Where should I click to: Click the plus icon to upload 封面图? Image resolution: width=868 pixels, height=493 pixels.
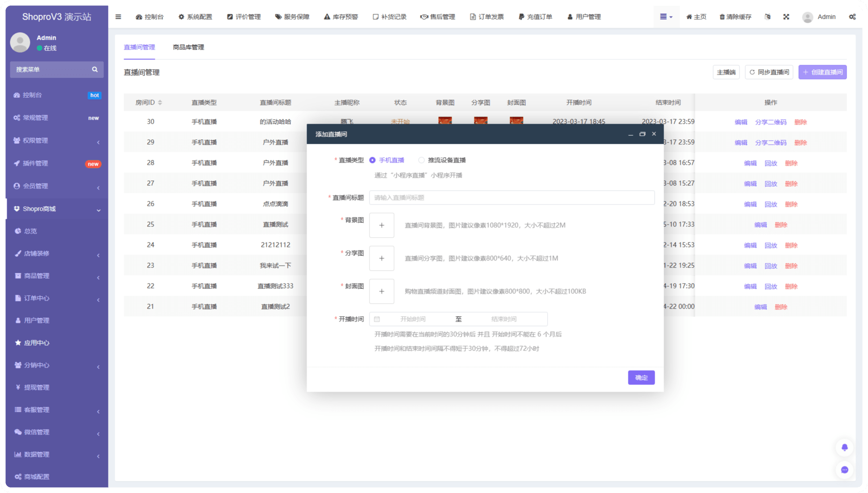[x=382, y=292]
